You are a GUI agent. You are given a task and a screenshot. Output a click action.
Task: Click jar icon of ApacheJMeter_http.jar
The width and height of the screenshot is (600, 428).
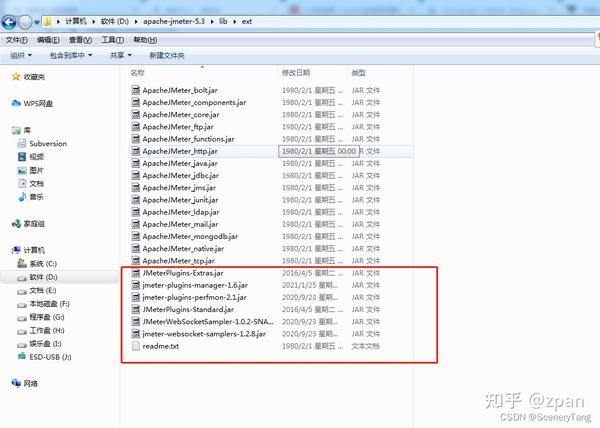pyautogui.click(x=135, y=151)
